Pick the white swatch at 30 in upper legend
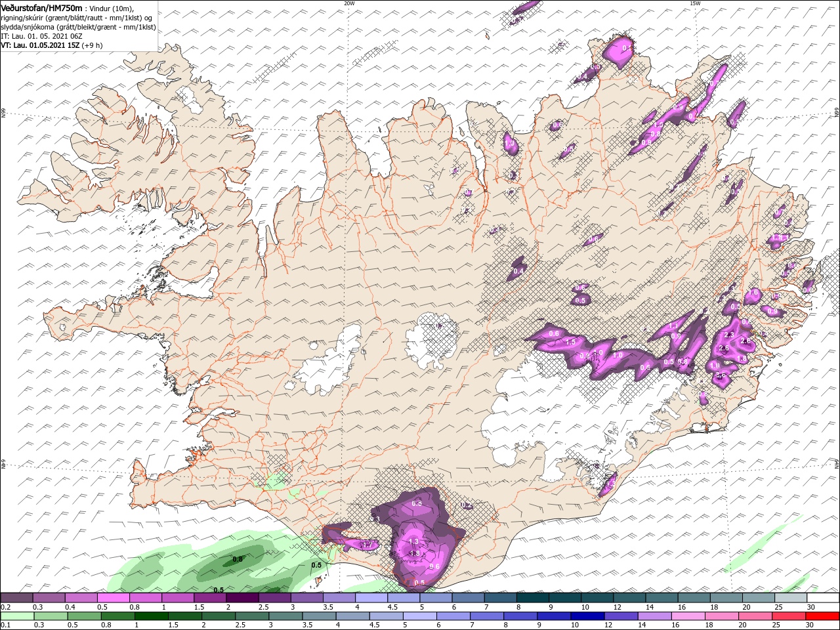840x630 pixels. coord(824,598)
